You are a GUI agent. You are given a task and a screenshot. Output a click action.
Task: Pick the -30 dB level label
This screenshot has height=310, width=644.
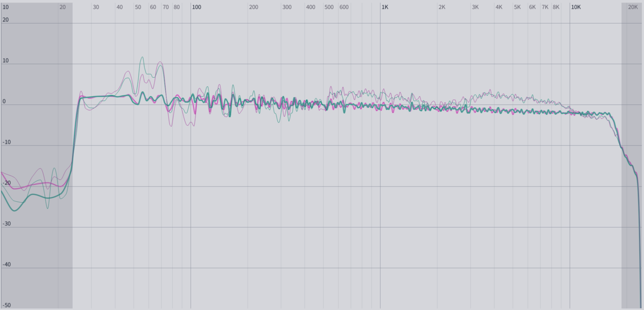click(x=7, y=224)
